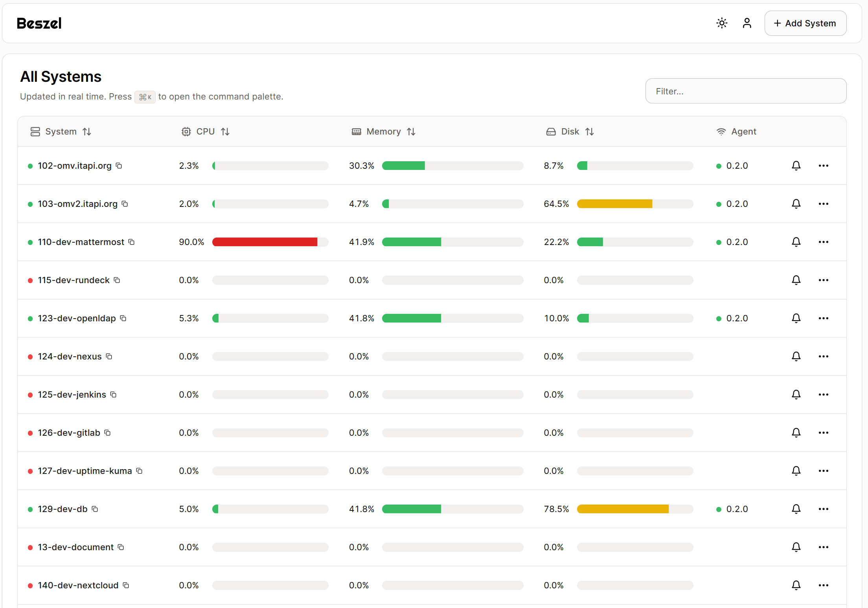Open actions menu for 129-dev-db
The width and height of the screenshot is (868, 608).
(824, 509)
